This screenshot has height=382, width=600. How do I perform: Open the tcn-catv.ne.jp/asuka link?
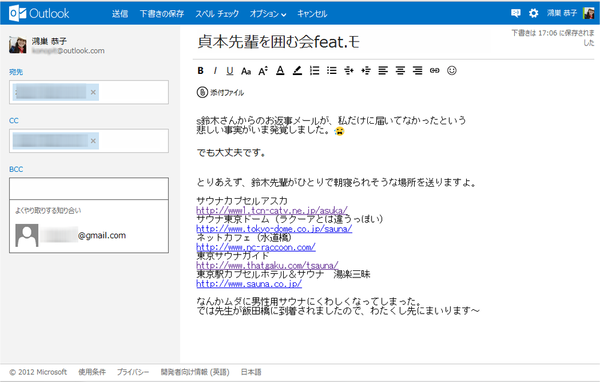(x=272, y=210)
